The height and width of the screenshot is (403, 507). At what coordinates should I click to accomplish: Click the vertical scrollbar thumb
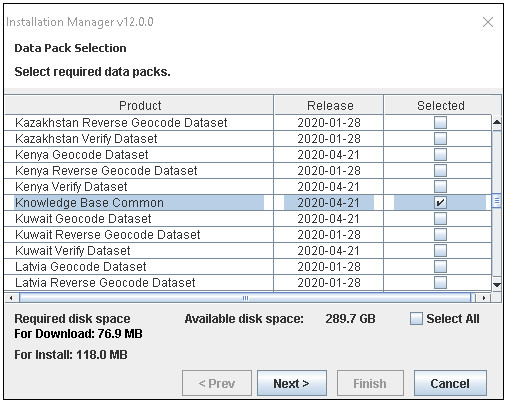click(497, 201)
